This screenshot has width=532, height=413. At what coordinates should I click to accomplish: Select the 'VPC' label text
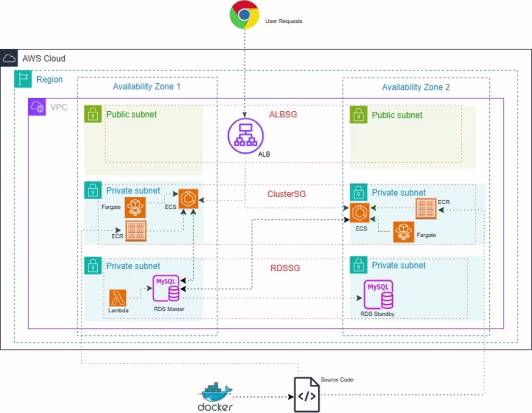tap(59, 107)
